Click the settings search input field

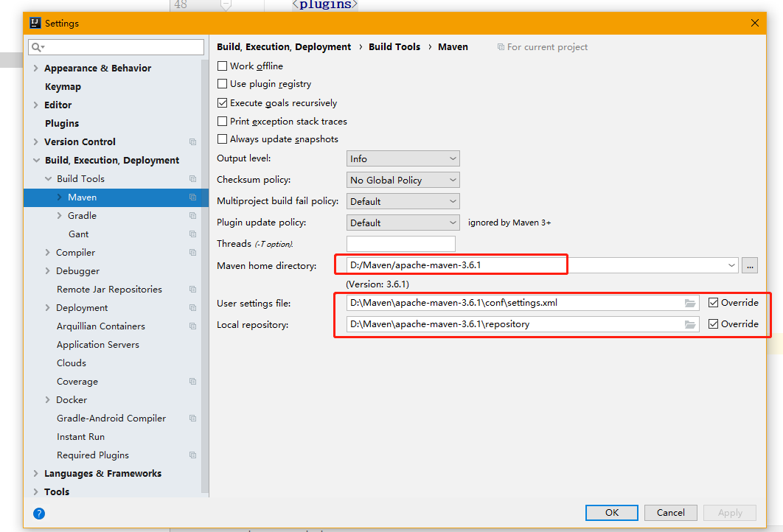pos(116,47)
